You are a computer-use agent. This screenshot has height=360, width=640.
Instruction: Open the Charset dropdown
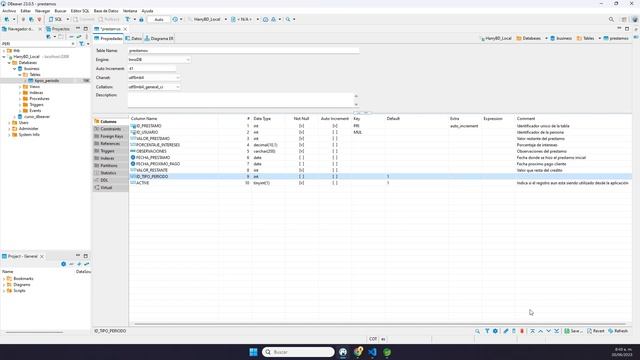pyautogui.click(x=178, y=78)
